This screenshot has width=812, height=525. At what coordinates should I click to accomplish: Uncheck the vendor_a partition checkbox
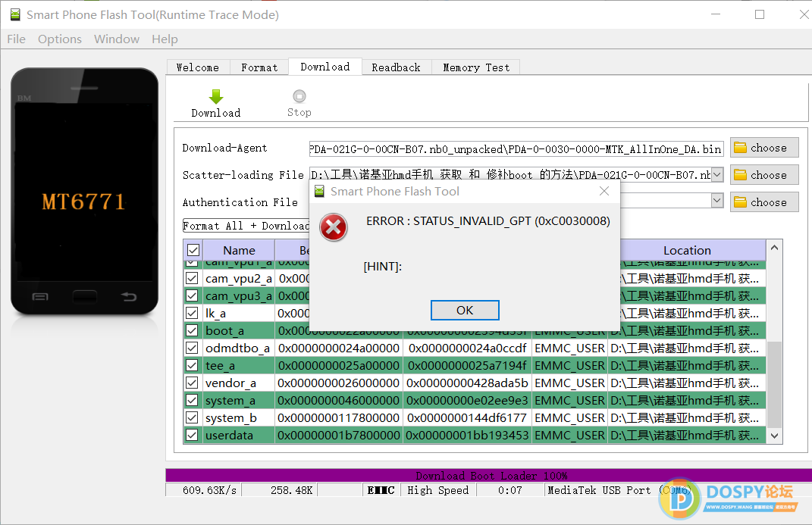[192, 383]
